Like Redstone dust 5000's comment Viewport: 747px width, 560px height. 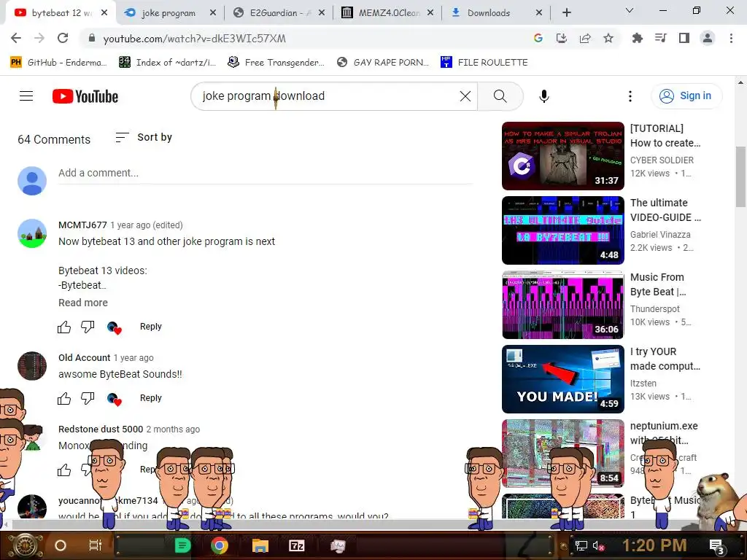tap(64, 470)
